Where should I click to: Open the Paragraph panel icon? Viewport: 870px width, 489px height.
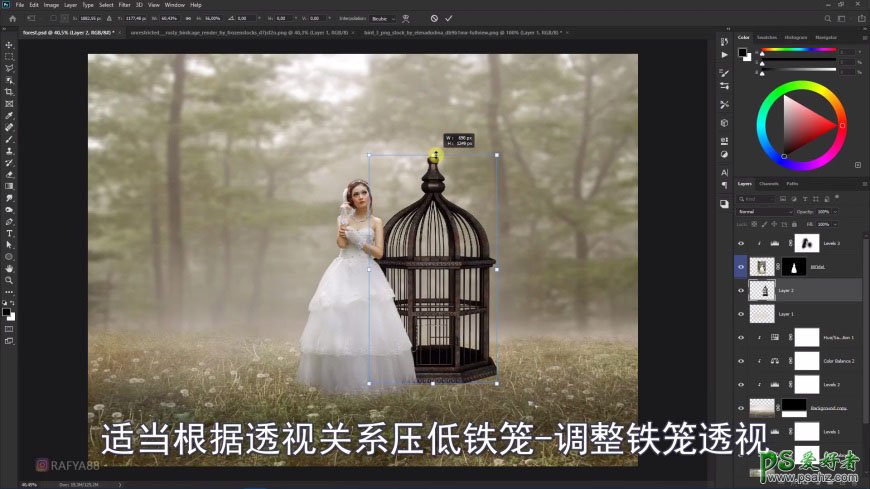[724, 185]
